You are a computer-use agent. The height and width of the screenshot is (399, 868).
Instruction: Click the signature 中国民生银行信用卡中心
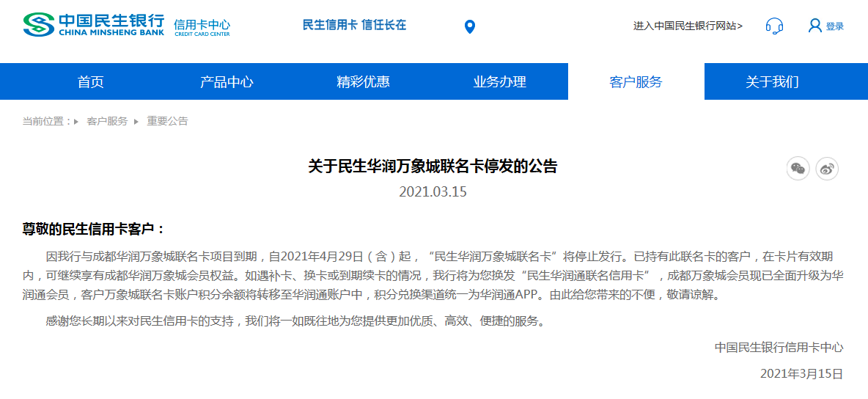779,347
